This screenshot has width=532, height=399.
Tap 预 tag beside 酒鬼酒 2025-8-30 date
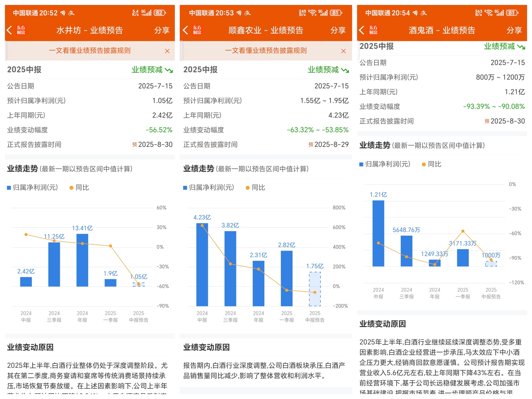pos(487,121)
